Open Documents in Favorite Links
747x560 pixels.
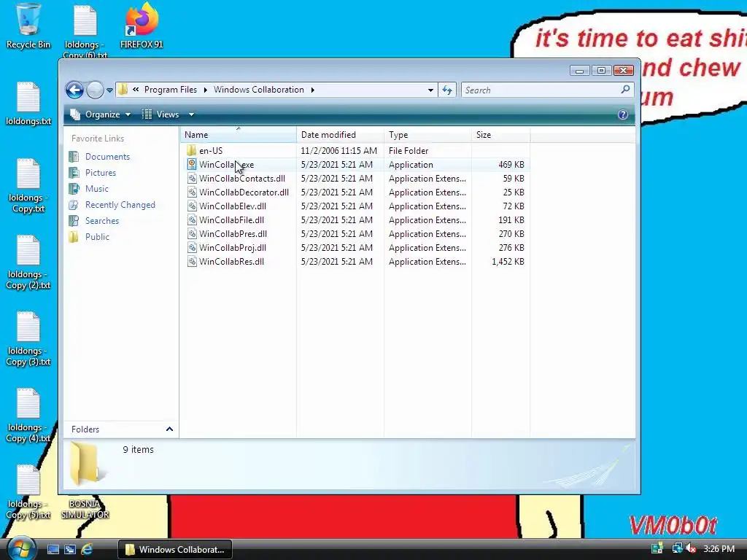[107, 157]
